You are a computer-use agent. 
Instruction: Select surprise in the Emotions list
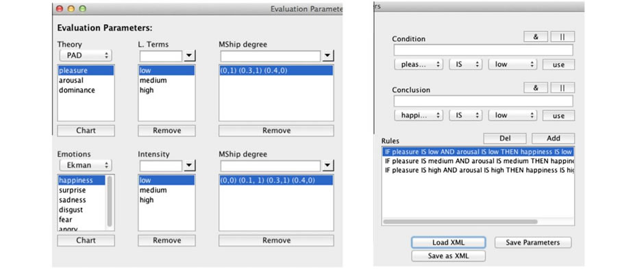(73, 190)
